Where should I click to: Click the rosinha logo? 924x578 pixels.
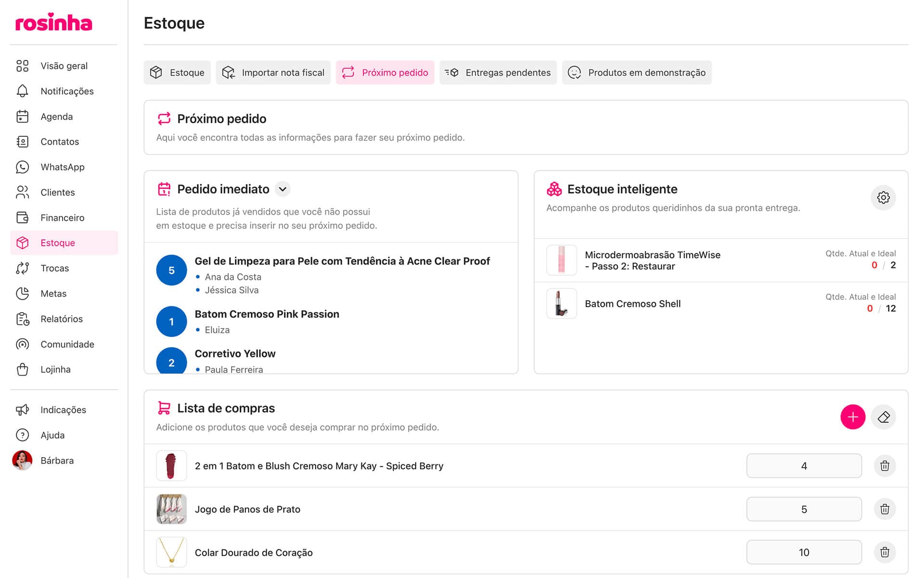point(54,23)
